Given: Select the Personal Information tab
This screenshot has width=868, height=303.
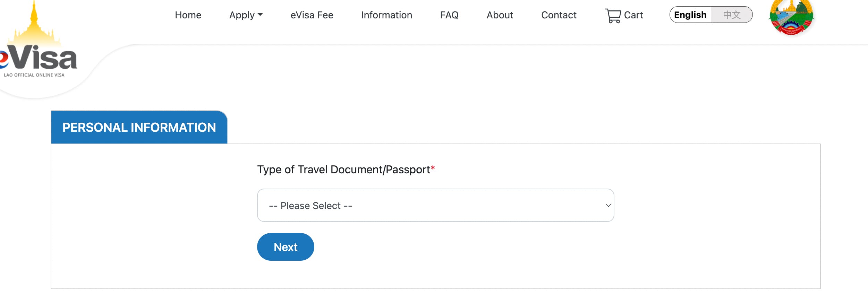Looking at the screenshot, I should (139, 127).
